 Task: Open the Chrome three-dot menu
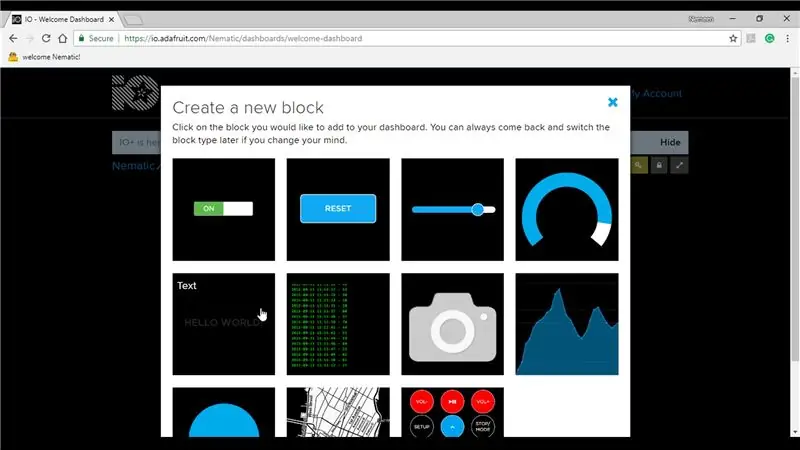tap(788, 38)
